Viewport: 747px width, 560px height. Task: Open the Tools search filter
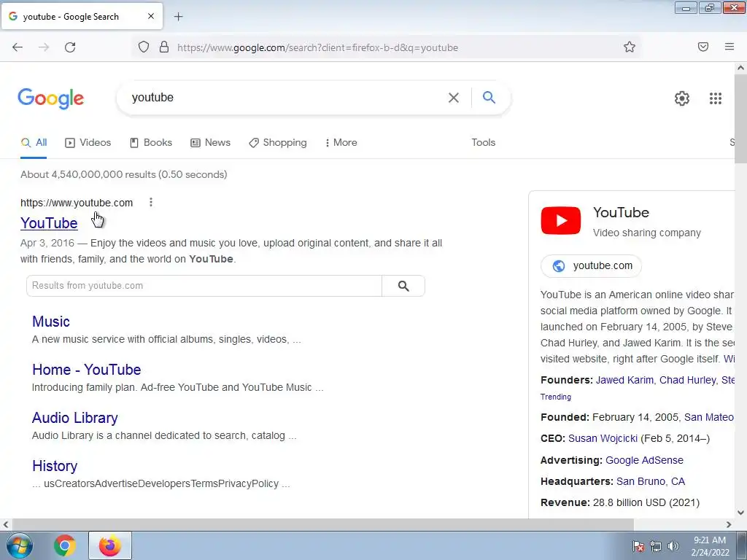[x=483, y=142]
